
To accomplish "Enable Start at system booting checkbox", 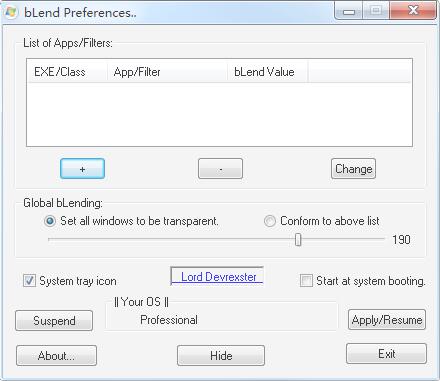I will click(x=306, y=281).
